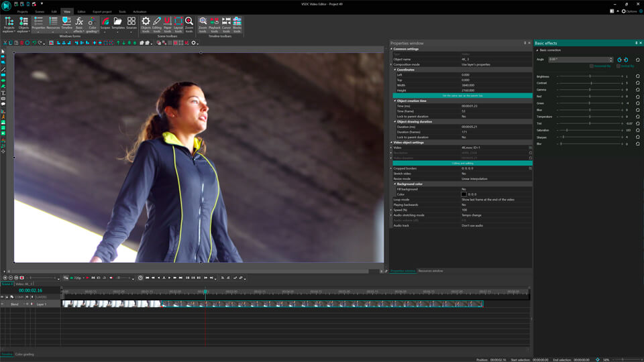Click the timeline playhead marker

pos(205,292)
